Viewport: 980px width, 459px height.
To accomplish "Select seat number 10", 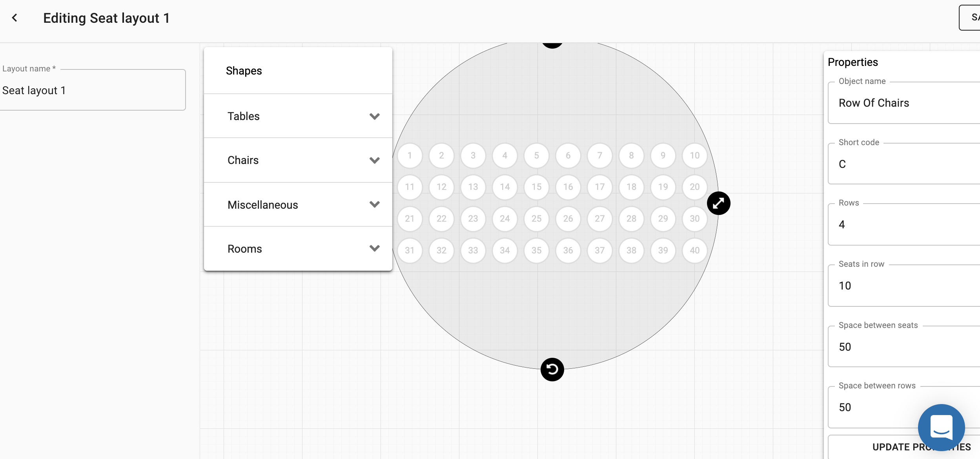I will 694,155.
